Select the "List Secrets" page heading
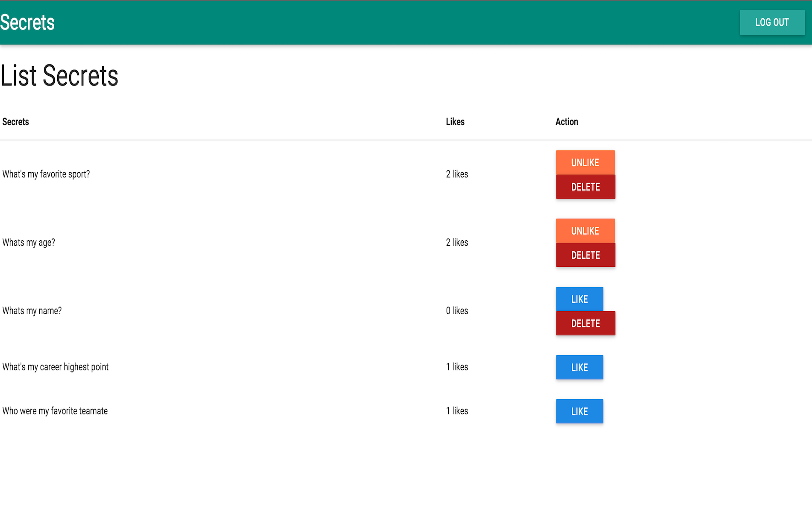The width and height of the screenshot is (812, 513). pos(59,76)
